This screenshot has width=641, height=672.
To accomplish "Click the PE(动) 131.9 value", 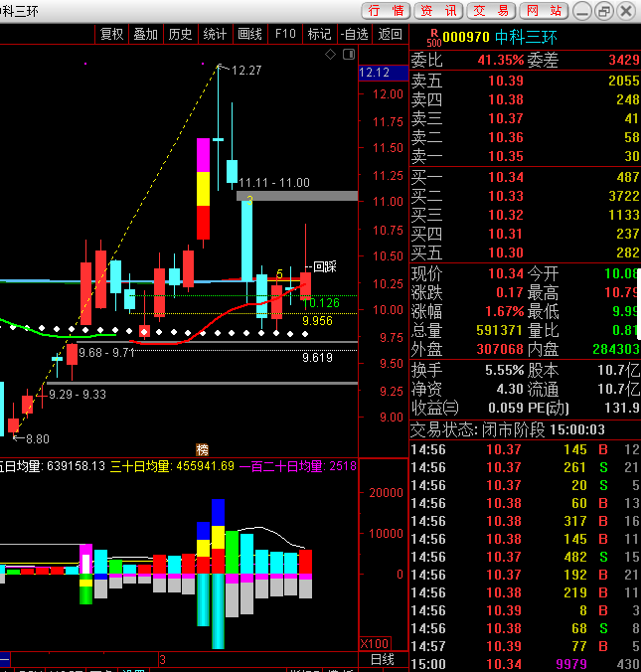I will 622,408.
